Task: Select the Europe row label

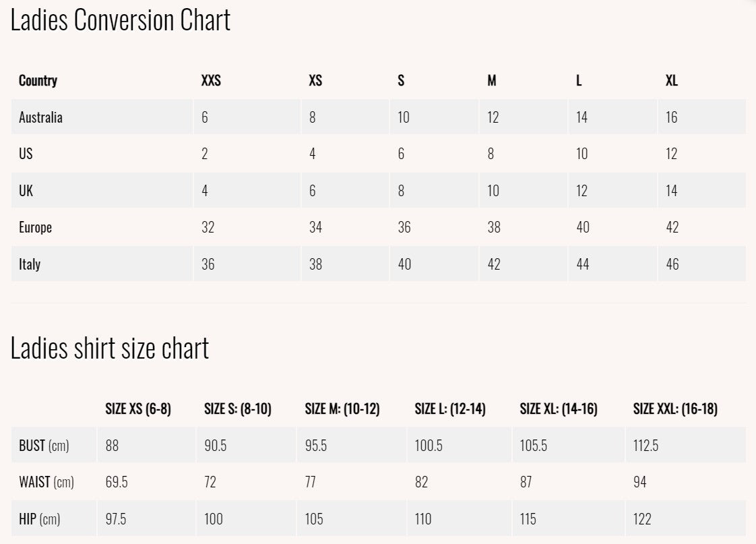Action: (35, 227)
